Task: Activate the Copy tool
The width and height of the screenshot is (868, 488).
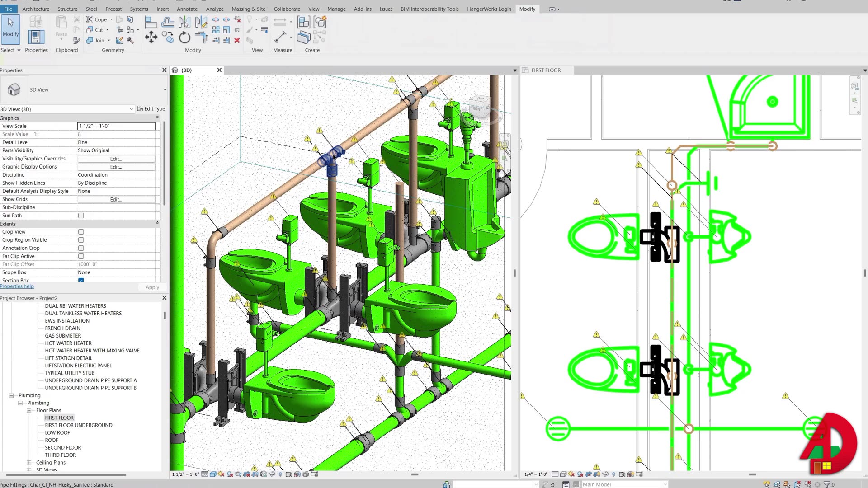Action: (x=167, y=37)
